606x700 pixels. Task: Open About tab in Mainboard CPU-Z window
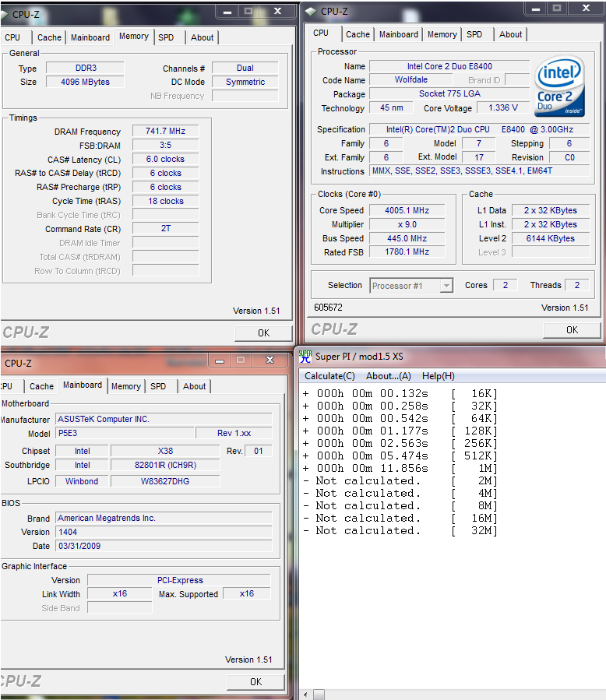(194, 386)
